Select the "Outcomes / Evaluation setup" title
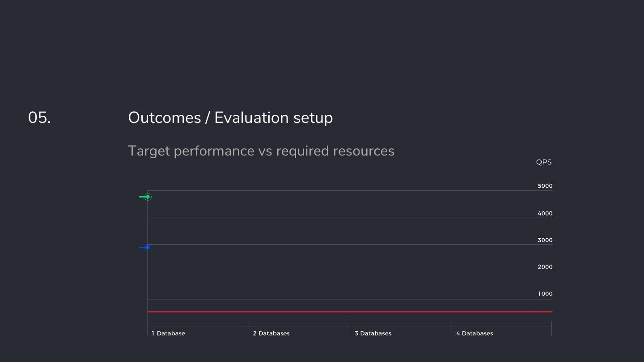Image resolution: width=644 pixels, height=362 pixels. 230,118
